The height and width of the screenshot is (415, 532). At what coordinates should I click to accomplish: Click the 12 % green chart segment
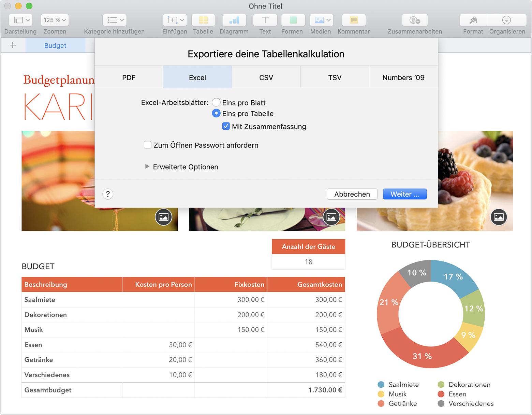474,309
